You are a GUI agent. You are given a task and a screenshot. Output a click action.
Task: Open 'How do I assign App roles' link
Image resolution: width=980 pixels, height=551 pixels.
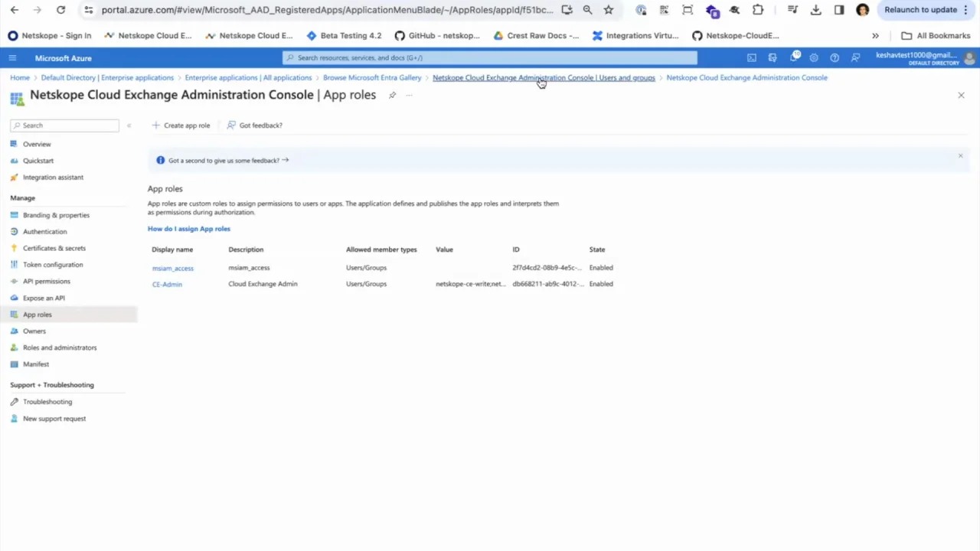click(x=188, y=229)
